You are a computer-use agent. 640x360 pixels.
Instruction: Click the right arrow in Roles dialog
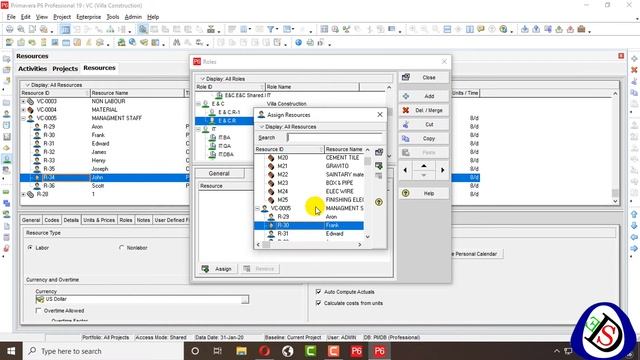442,170
